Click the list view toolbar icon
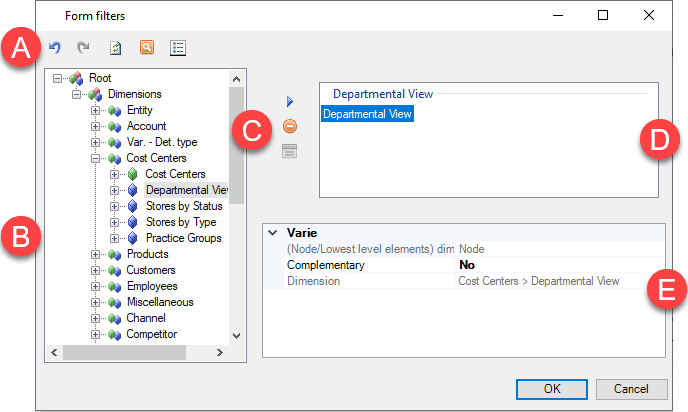Image resolution: width=688 pixels, height=412 pixels. 178,47
